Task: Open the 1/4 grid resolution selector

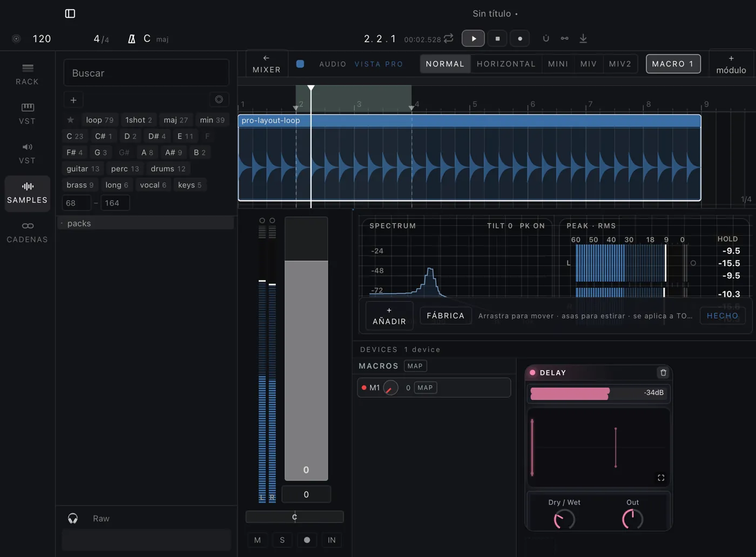Action: pyautogui.click(x=746, y=200)
